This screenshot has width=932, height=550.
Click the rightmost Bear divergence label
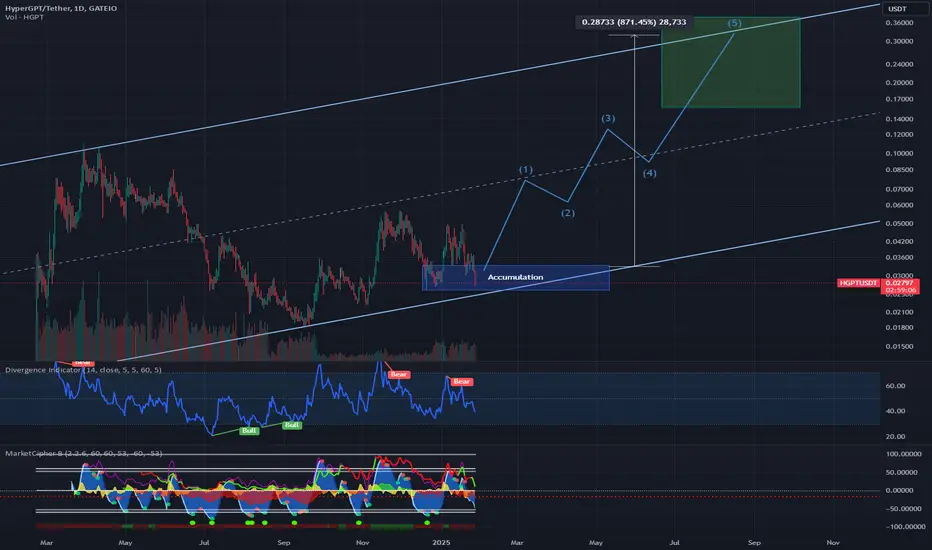(462, 382)
